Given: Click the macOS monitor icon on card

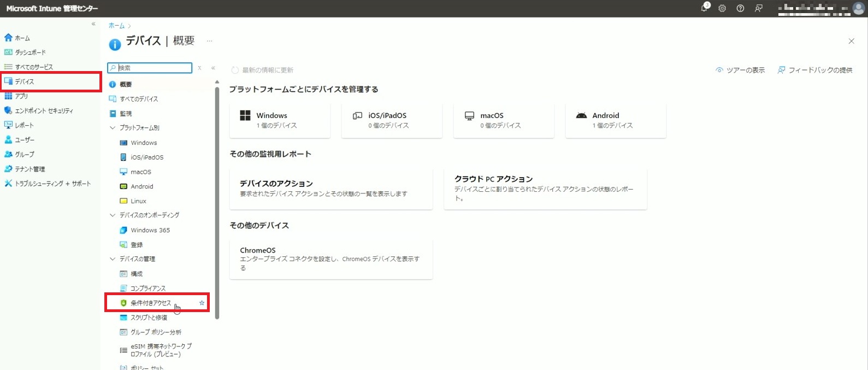Looking at the screenshot, I should coord(469,116).
